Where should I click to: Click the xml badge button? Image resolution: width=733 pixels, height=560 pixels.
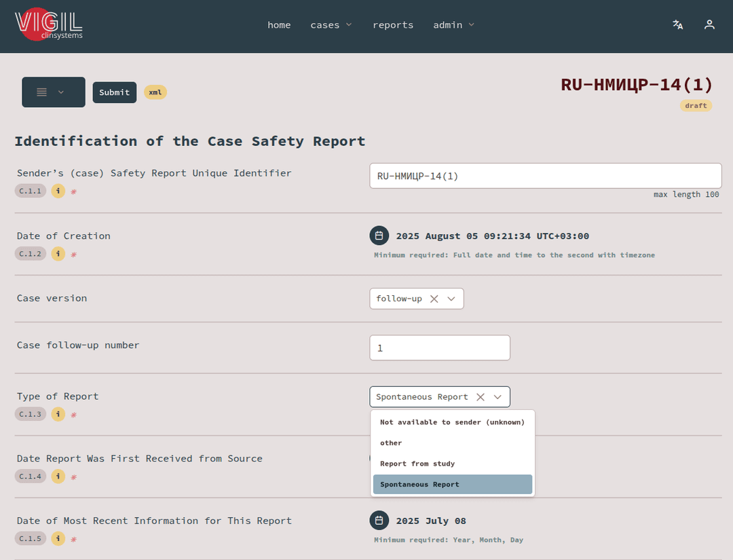(x=155, y=92)
